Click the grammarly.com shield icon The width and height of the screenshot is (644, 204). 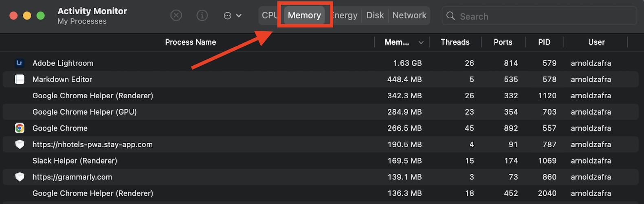pyautogui.click(x=20, y=177)
